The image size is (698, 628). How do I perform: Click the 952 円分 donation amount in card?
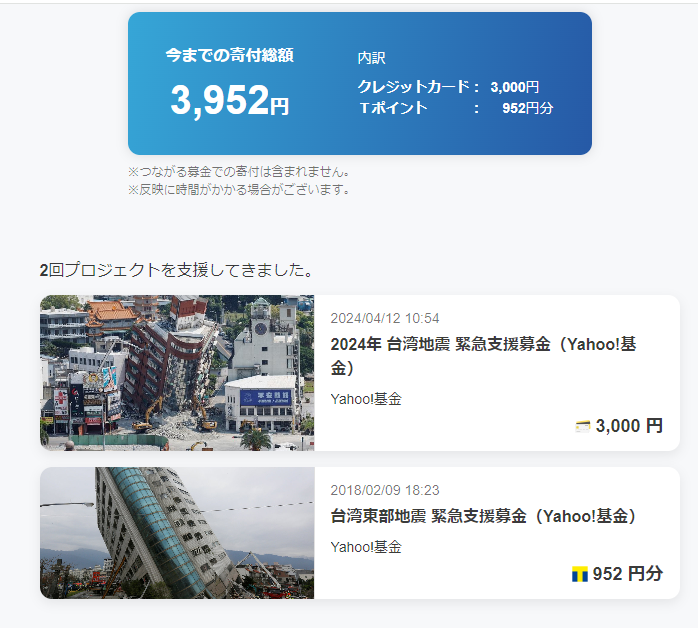pos(628,574)
